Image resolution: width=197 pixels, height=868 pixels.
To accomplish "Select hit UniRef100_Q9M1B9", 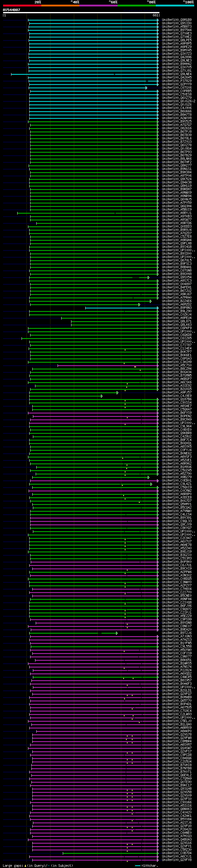I will [177, 20].
